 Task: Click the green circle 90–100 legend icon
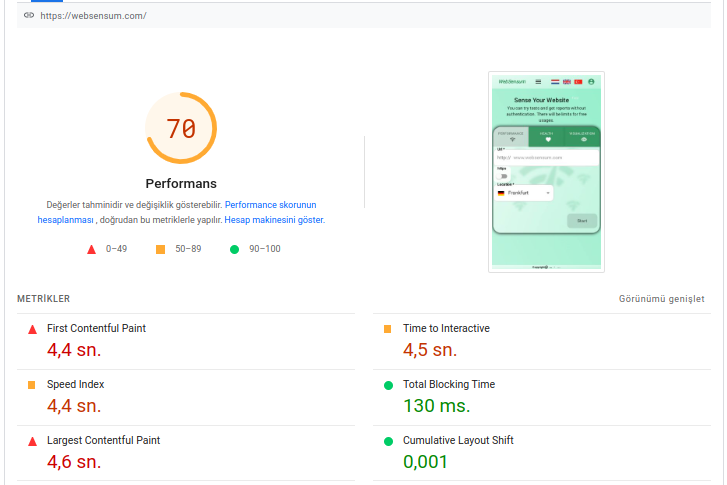tap(235, 249)
